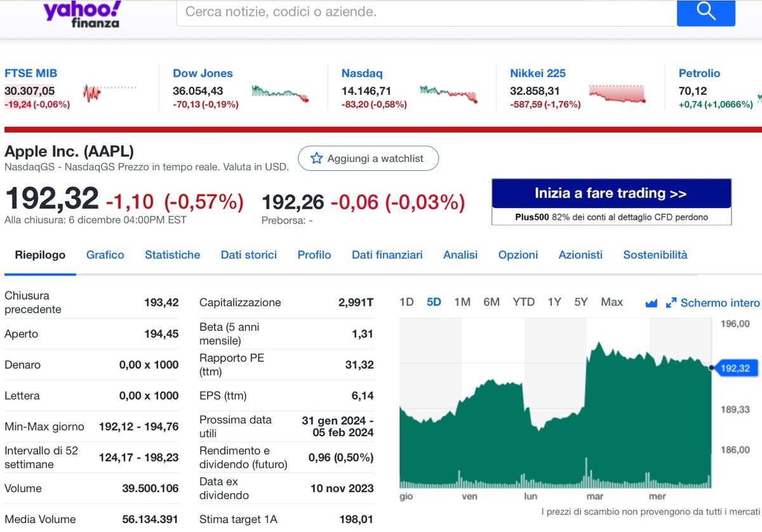Open the Dow Jones mini chart

(x=280, y=93)
